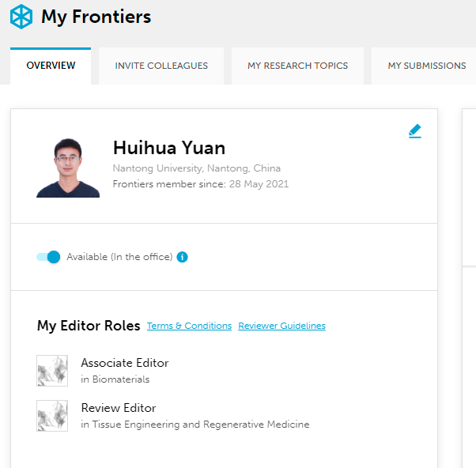Click the Nantong University affiliation text
Viewport: 476px width, 468px height.
197,168
